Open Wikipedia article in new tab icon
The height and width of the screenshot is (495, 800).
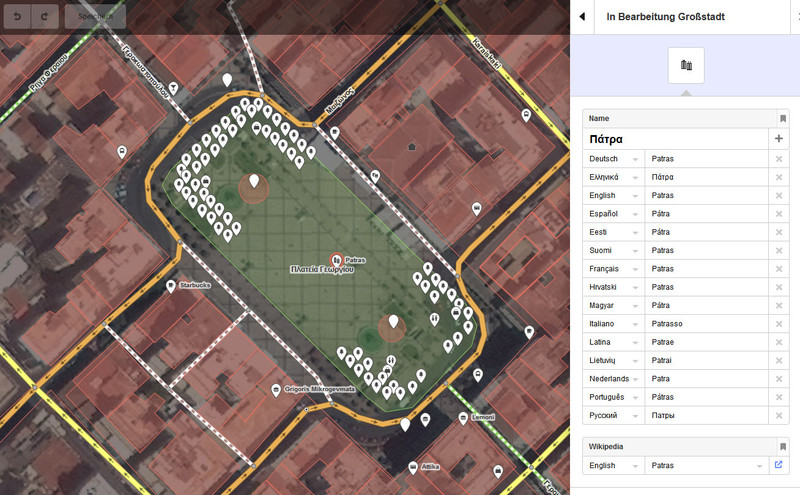[x=779, y=465]
